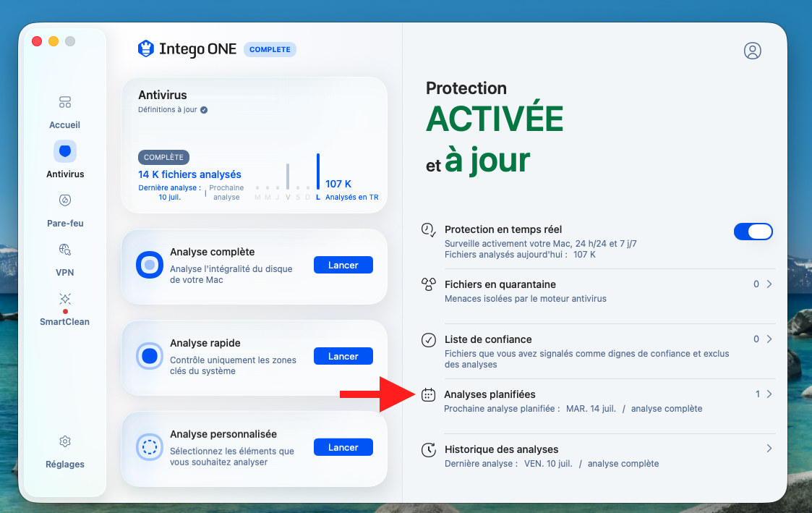Click the Analyse rapide circle icon
This screenshot has width=812, height=513.
click(x=150, y=356)
